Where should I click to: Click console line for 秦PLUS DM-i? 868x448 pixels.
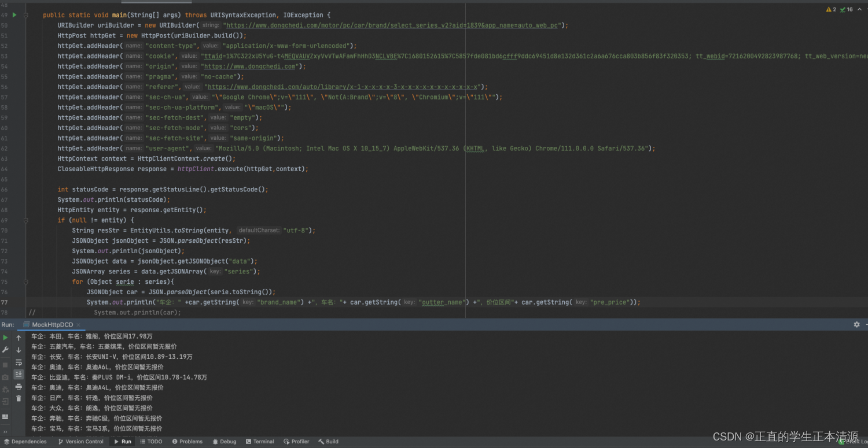(119, 377)
